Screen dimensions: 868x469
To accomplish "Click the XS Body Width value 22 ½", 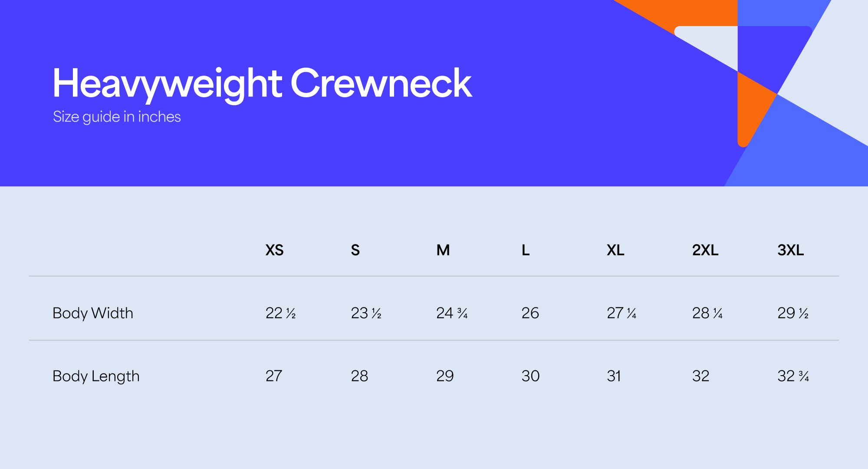I will point(280,313).
